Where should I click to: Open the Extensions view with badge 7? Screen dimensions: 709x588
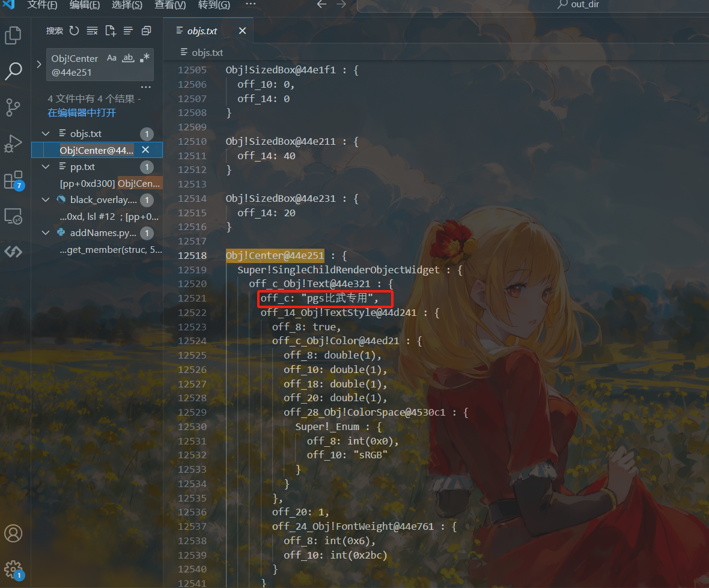click(13, 180)
